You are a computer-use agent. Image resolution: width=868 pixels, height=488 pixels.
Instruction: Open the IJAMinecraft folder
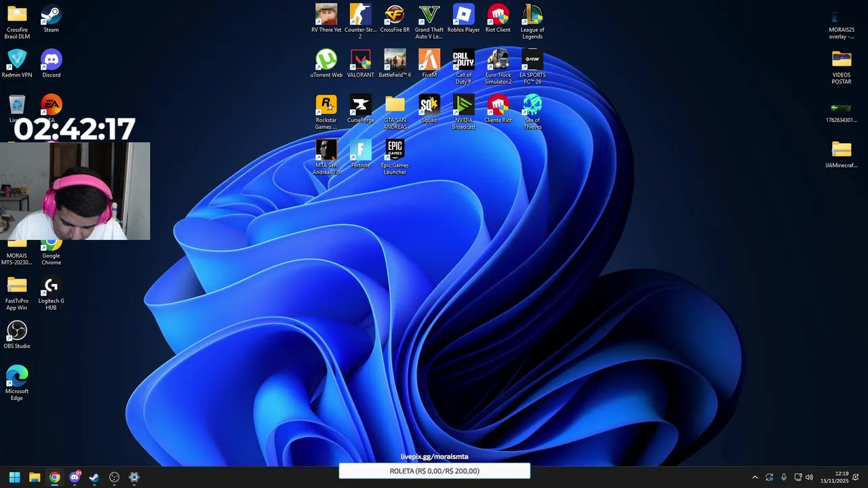tap(842, 154)
